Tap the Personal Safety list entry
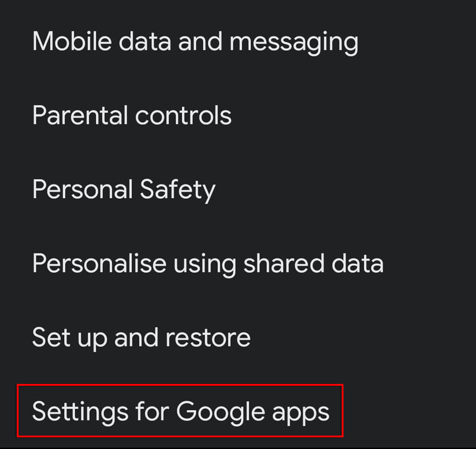Image resolution: width=476 pixels, height=449 pixels. (x=238, y=190)
